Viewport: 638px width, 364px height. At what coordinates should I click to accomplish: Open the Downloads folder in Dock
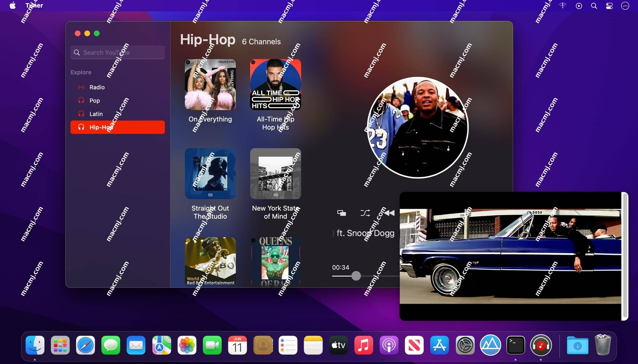point(577,345)
